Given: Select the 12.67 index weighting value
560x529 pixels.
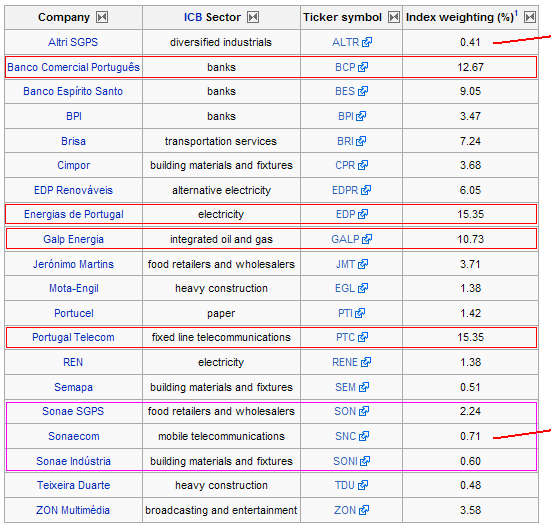Looking at the screenshot, I should coord(471,67).
